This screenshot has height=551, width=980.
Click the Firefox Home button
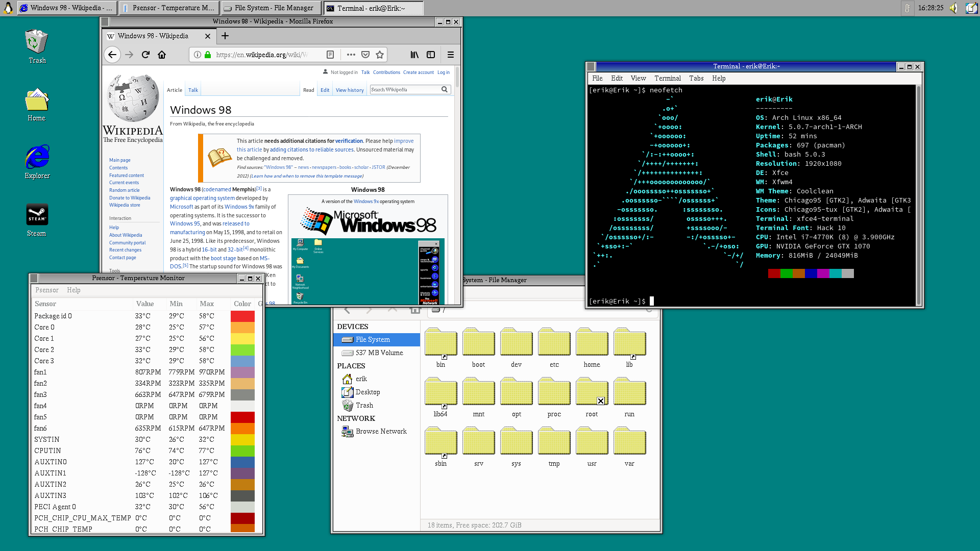pos(162,55)
